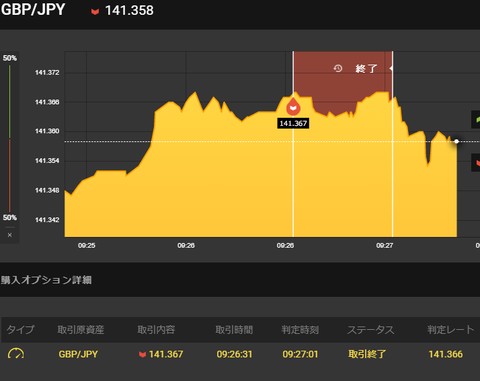Click the 判定レート column header
This screenshot has width=480, height=381.
[x=451, y=330]
